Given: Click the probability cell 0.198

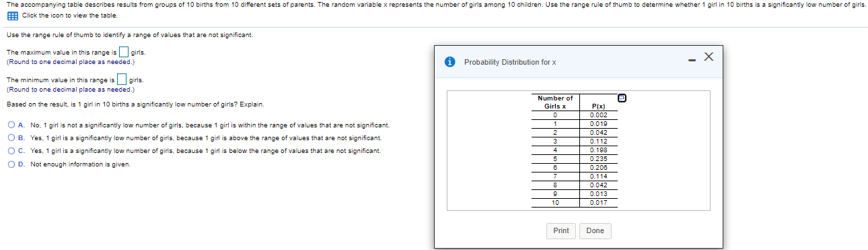Looking at the screenshot, I should [598, 150].
